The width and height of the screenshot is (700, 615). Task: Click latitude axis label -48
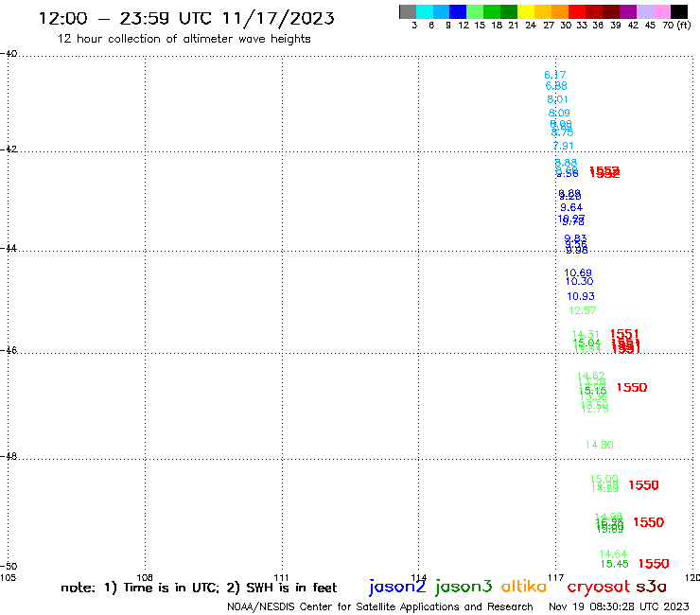tap(9, 456)
